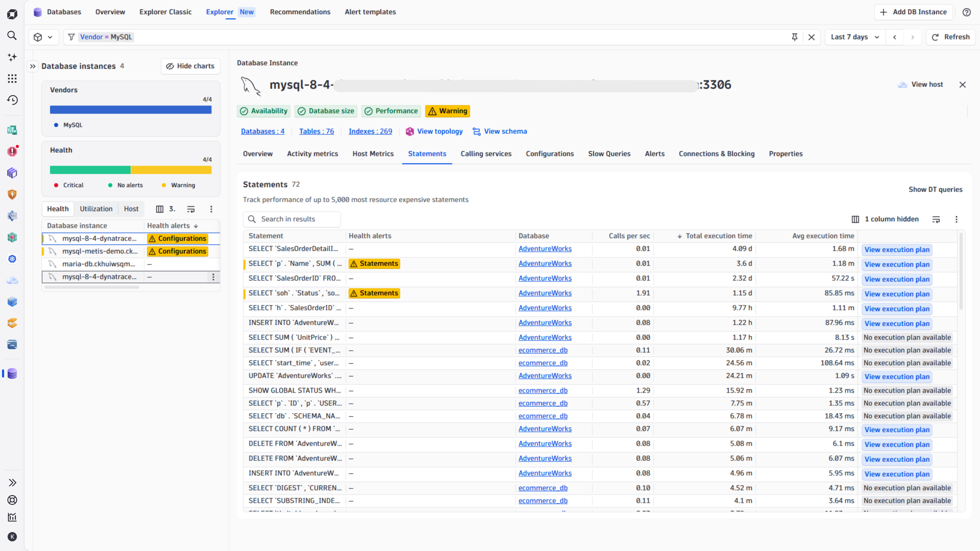Viewport: 980px width, 551px height.
Task: Open more options for statements table
Action: click(x=957, y=219)
